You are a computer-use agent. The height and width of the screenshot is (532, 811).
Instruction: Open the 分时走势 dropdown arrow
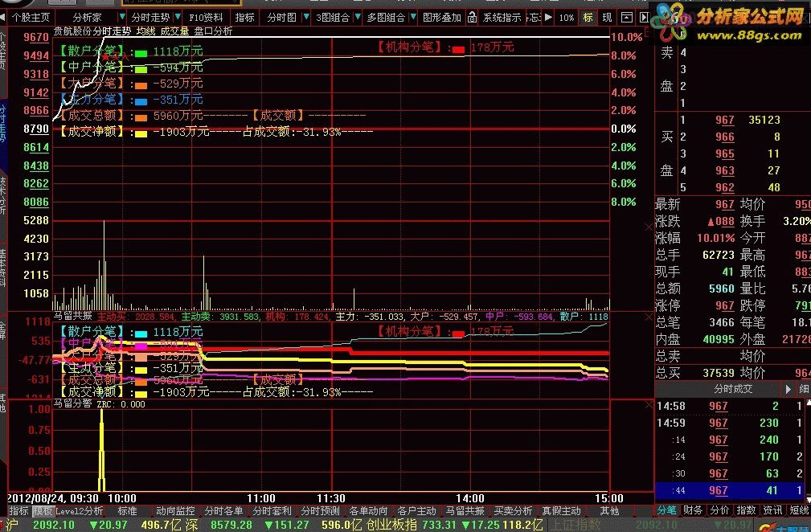[178, 18]
